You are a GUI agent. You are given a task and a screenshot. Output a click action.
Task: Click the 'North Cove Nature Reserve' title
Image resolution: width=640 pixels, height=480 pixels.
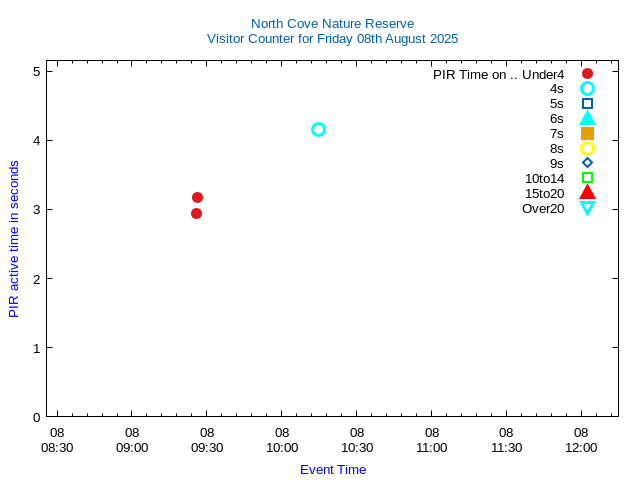pyautogui.click(x=332, y=23)
